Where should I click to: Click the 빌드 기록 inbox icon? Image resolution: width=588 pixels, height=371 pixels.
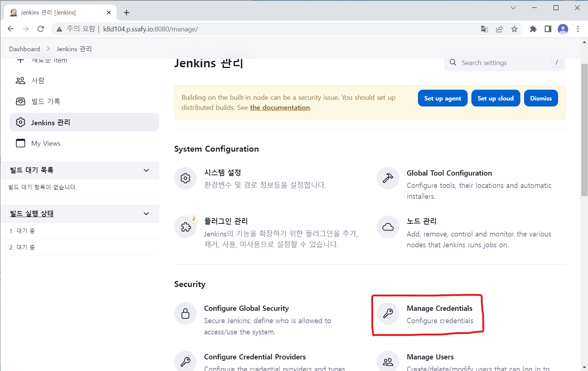tap(21, 101)
